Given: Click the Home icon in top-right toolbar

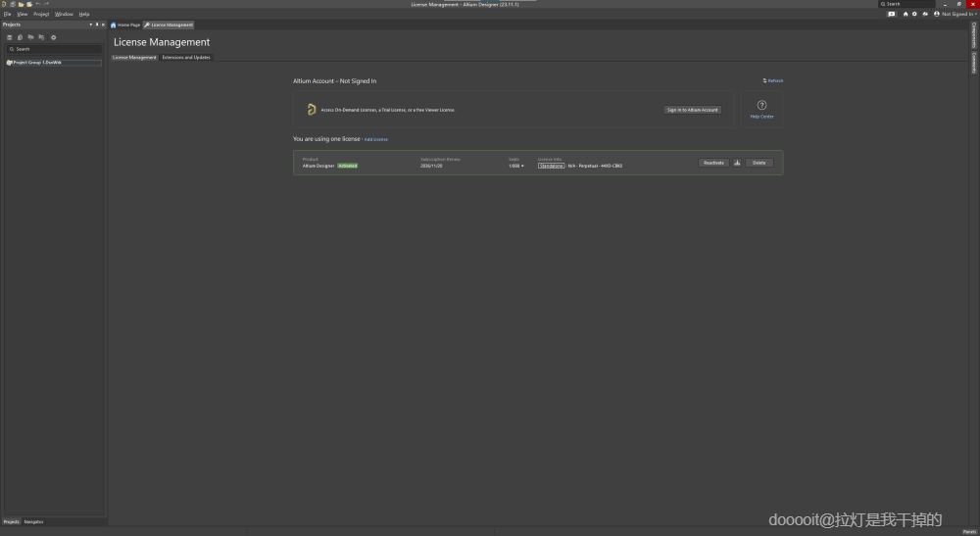Looking at the screenshot, I should tap(905, 14).
